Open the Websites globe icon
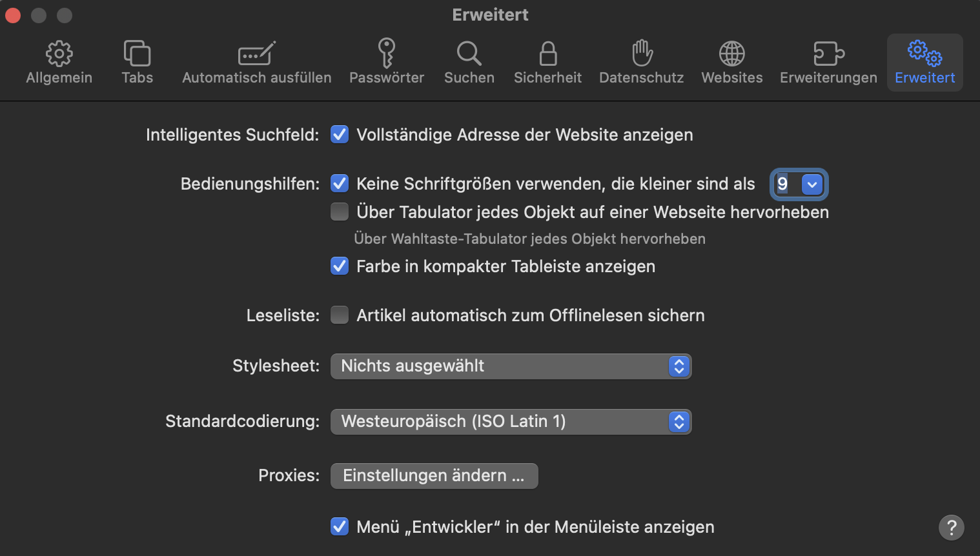Screen dimensions: 980x556 (731, 54)
